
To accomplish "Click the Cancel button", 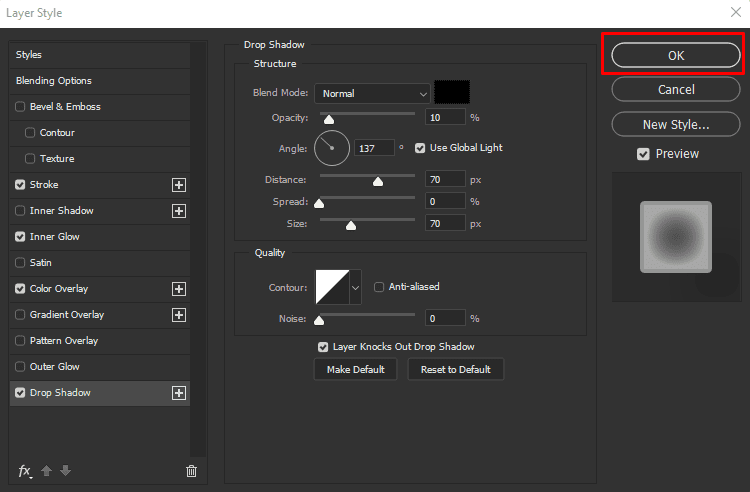I will pos(676,89).
